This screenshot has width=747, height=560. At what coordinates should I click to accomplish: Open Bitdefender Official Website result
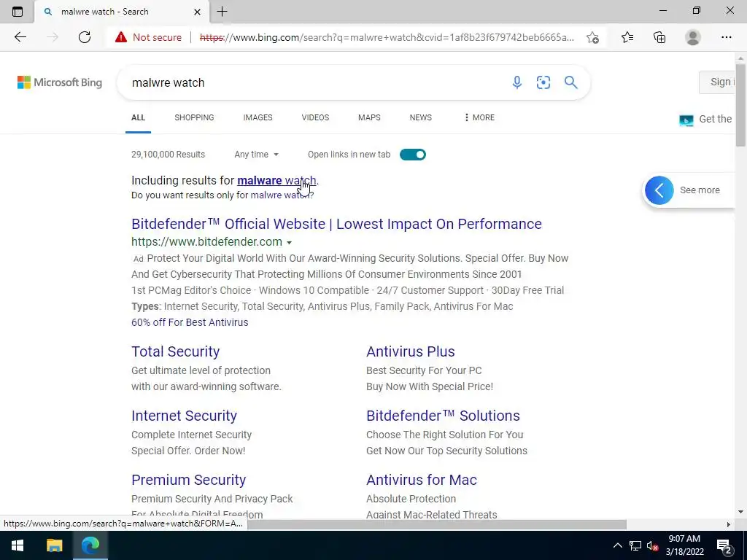tap(336, 224)
